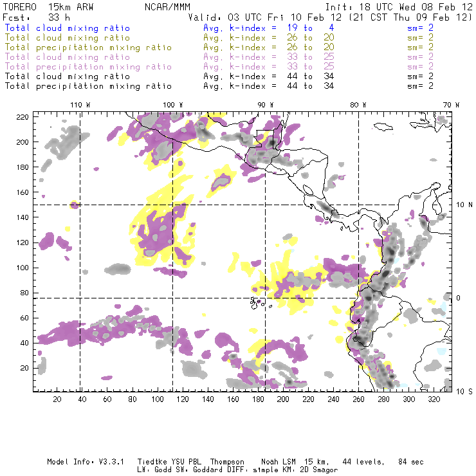Select the '70 W' longitude label
The height and width of the screenshot is (476, 476).
[x=451, y=105]
